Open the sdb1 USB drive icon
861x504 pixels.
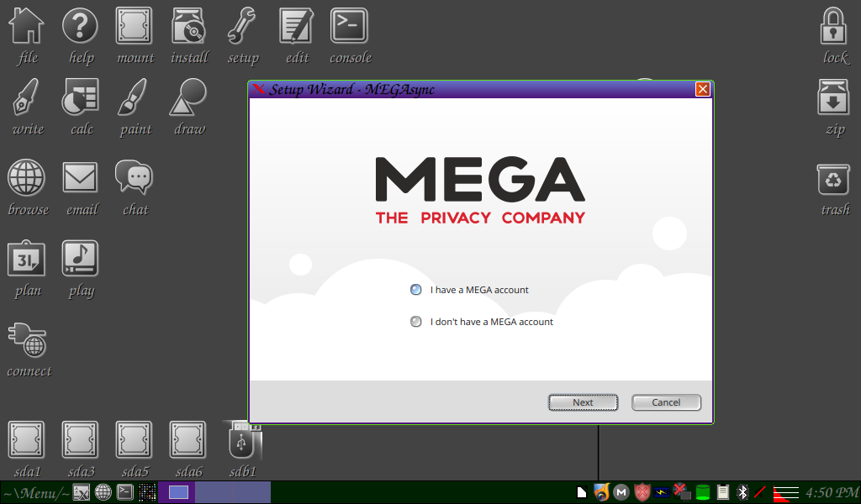pos(242,449)
